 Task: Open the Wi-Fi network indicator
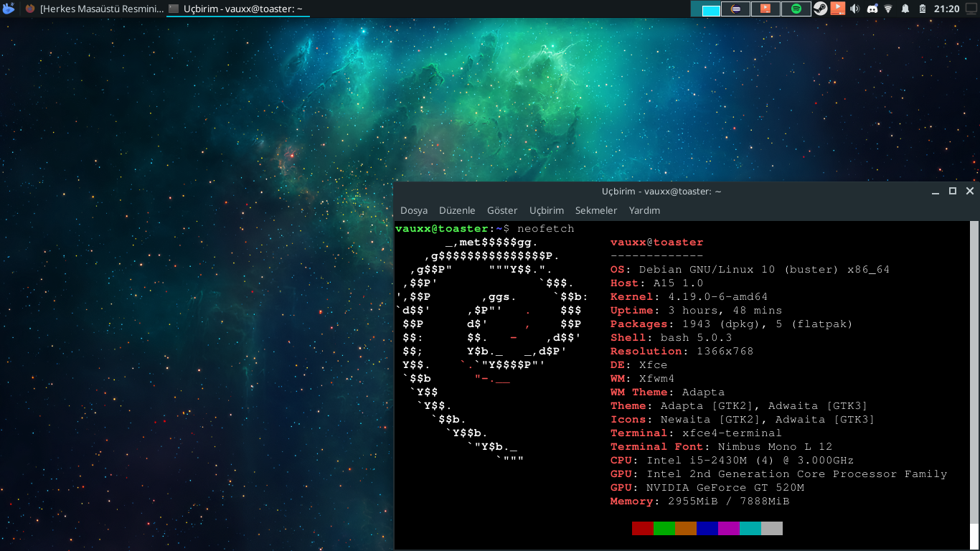[x=888, y=9]
